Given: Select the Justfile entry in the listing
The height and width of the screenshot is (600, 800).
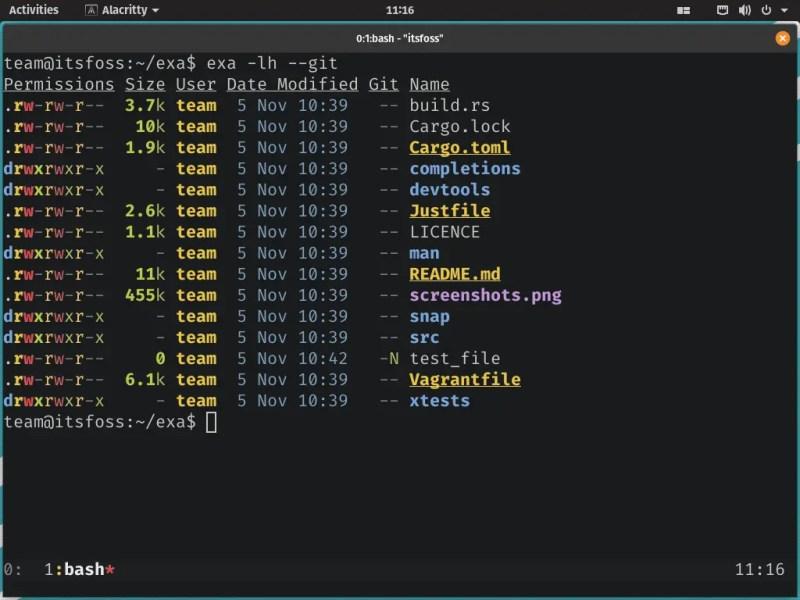Looking at the screenshot, I should [450, 210].
